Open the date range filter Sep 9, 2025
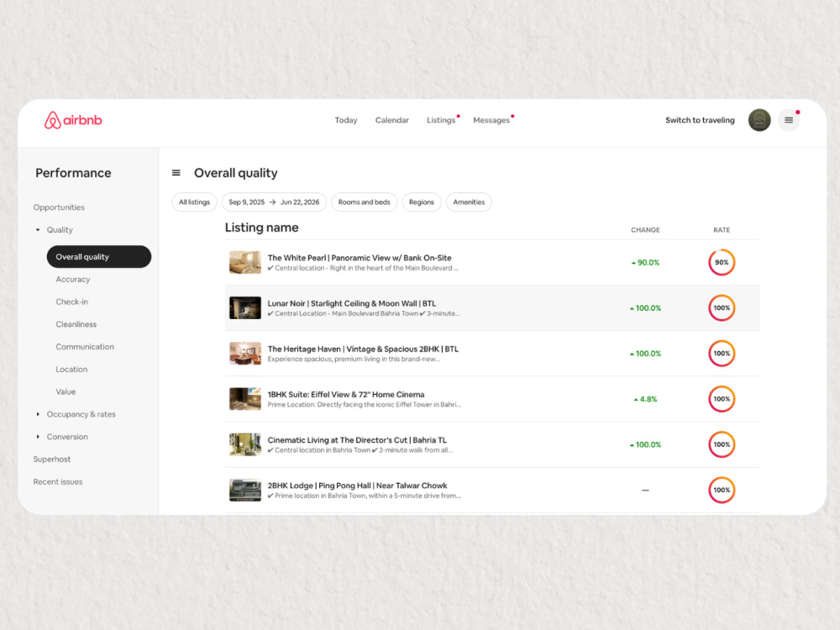 pos(274,202)
